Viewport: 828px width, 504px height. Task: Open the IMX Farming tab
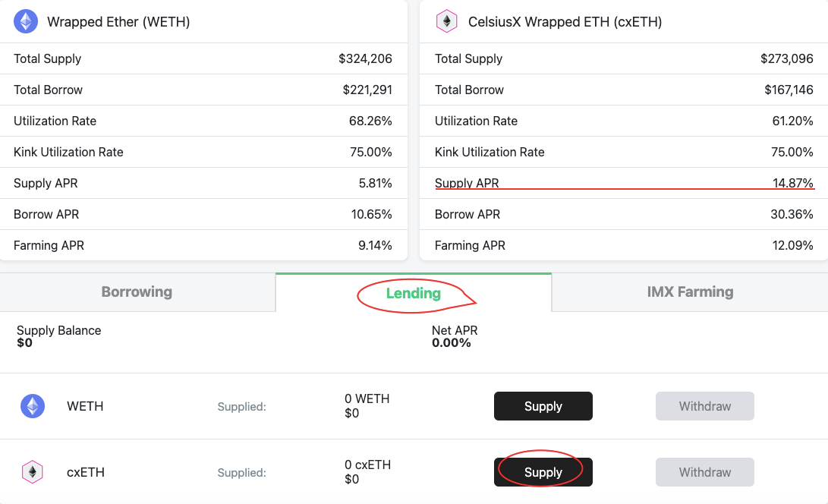[x=690, y=292]
